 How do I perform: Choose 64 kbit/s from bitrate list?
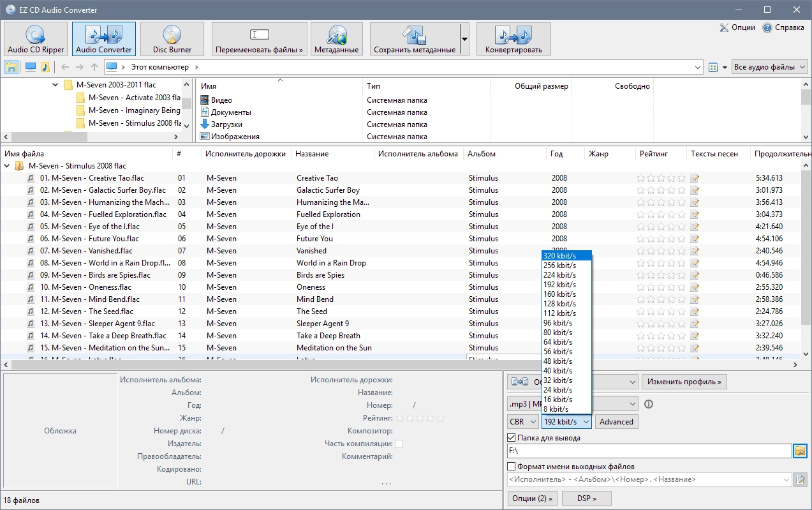pos(567,342)
